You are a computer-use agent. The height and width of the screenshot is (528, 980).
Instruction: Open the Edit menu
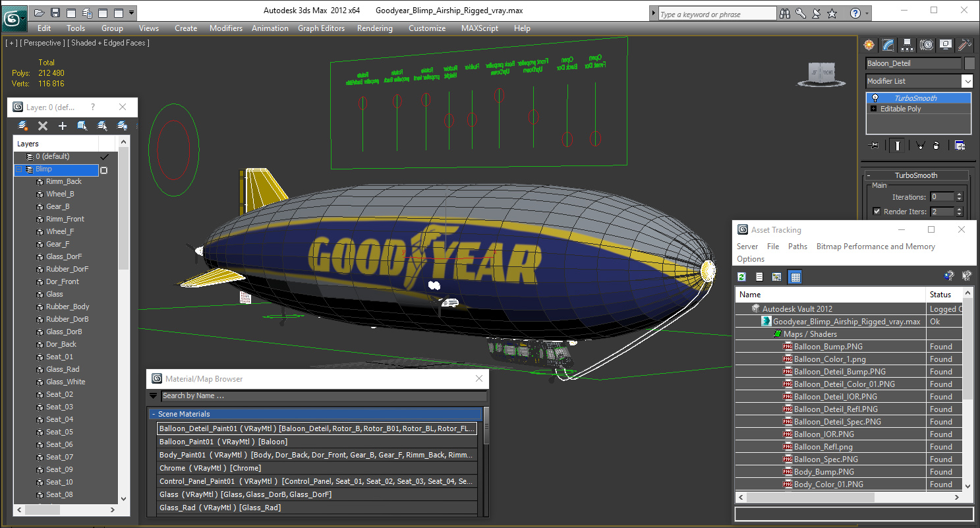coord(44,28)
